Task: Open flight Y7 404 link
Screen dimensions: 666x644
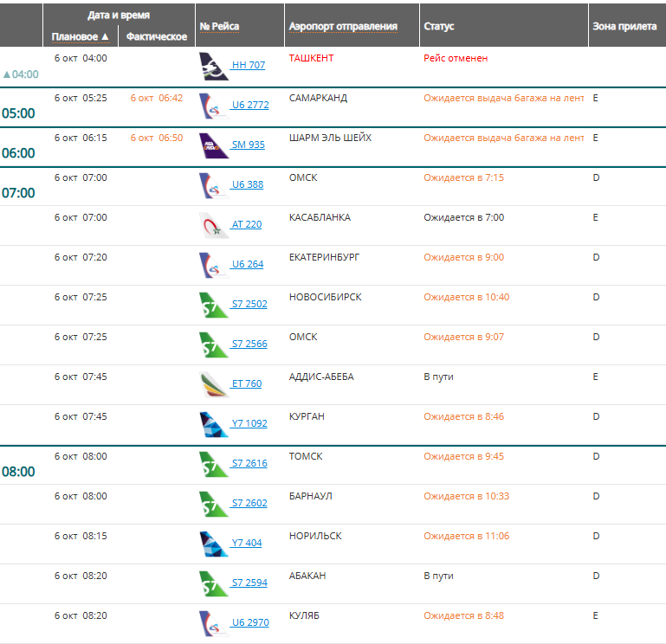Action: point(247,543)
